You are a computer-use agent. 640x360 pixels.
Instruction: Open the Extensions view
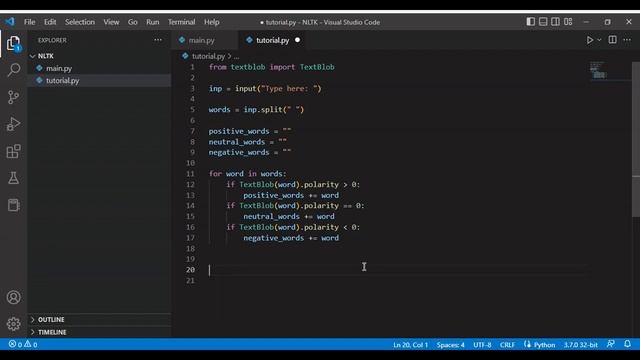13,151
